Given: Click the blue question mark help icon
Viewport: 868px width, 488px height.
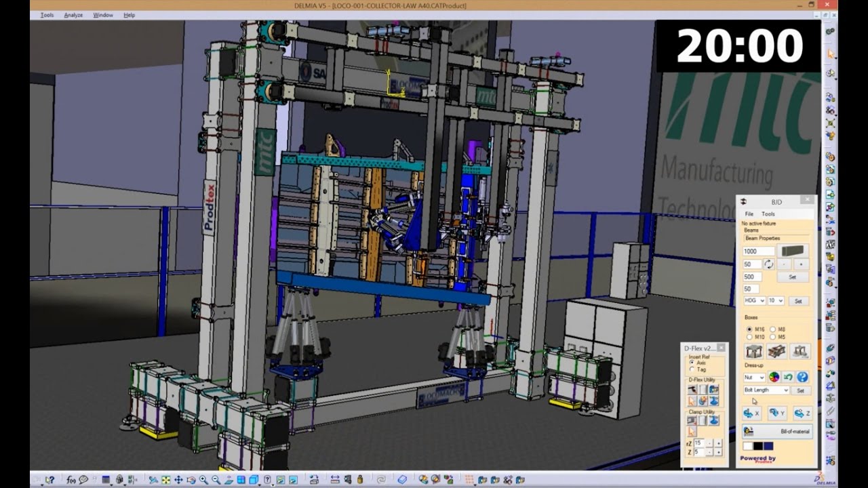Looking at the screenshot, I should point(802,377).
